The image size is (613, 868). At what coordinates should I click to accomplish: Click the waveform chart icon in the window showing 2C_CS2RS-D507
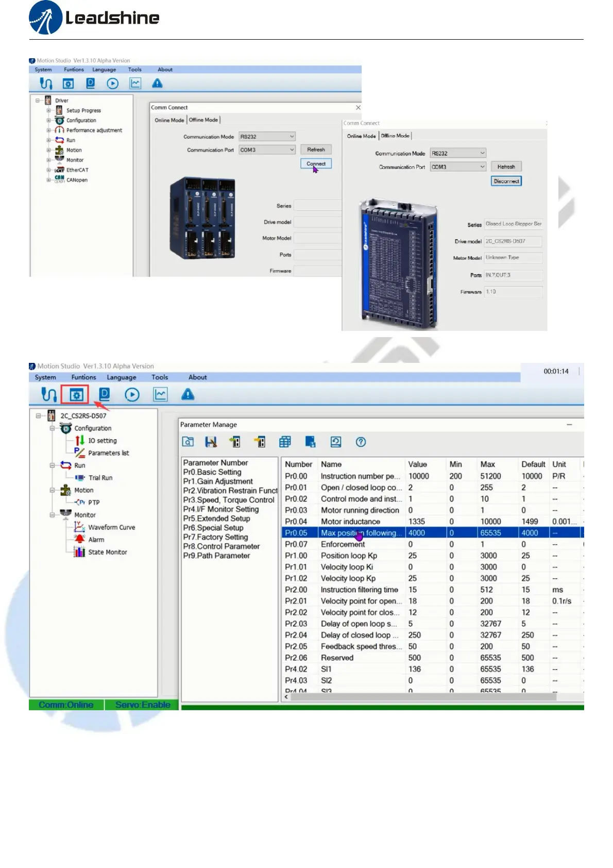point(160,395)
